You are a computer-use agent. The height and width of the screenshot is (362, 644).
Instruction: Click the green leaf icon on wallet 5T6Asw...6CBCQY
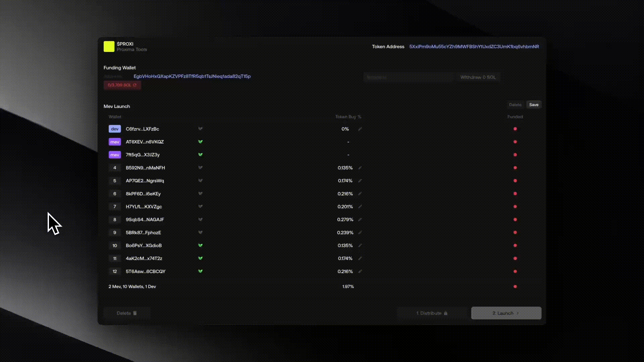(x=200, y=271)
